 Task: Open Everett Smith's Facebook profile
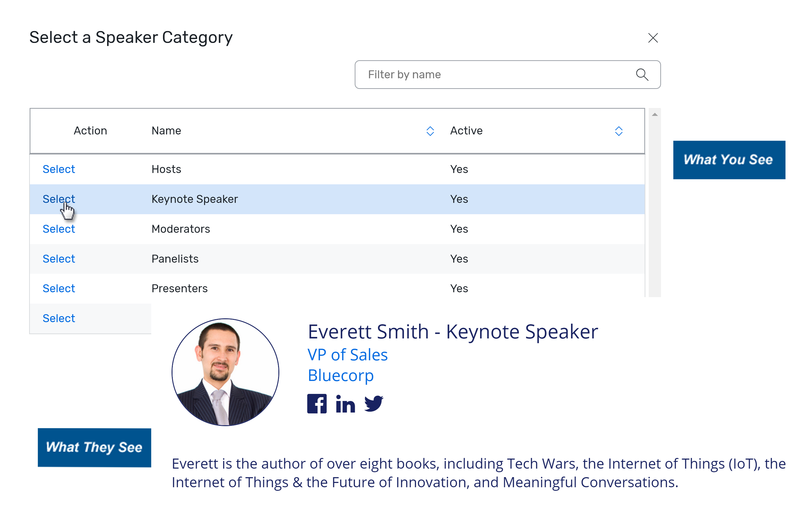pos(317,404)
